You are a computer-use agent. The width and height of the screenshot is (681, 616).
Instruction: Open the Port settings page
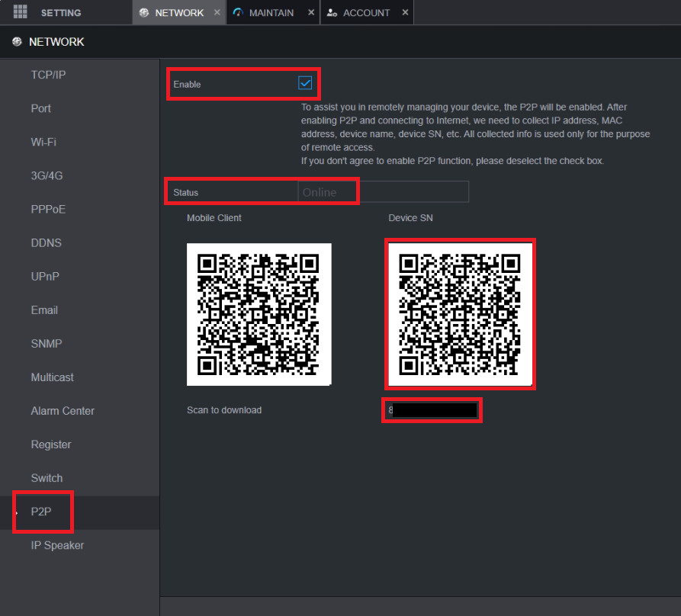tap(41, 108)
